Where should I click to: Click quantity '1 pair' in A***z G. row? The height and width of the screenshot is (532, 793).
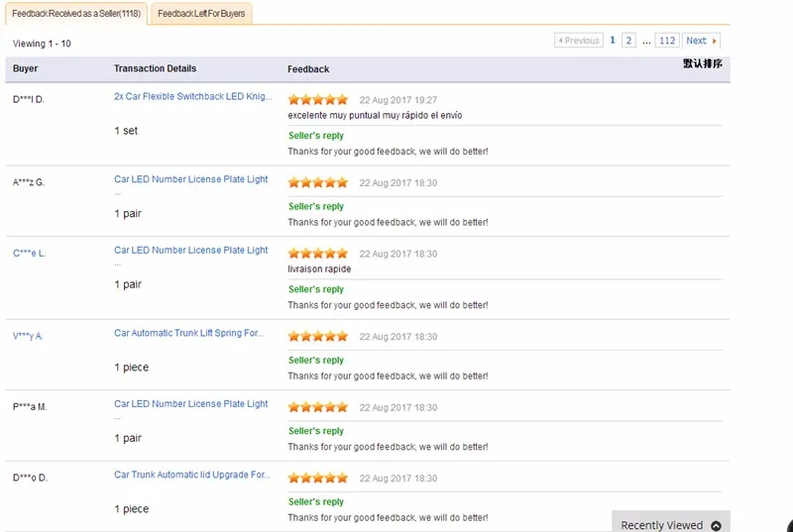128,213
